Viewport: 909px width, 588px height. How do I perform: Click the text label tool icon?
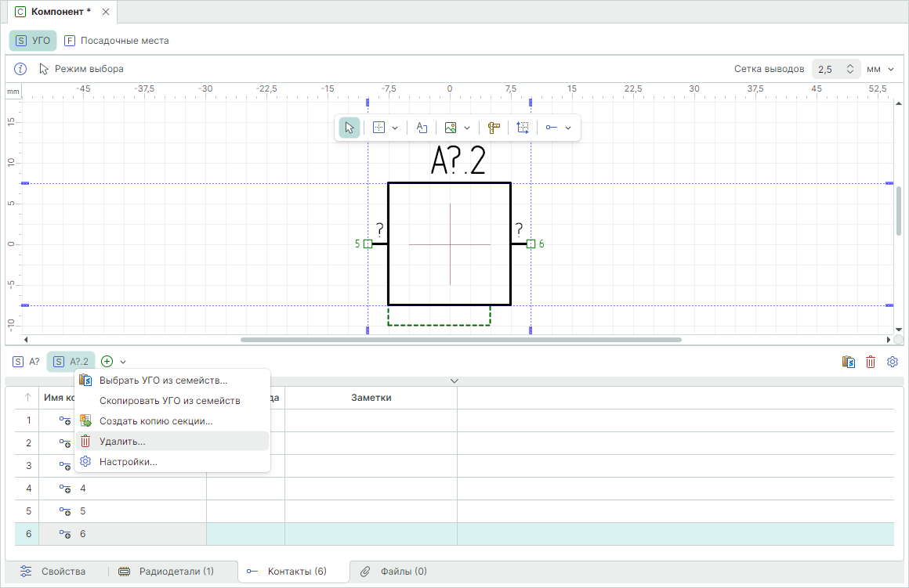(x=422, y=128)
